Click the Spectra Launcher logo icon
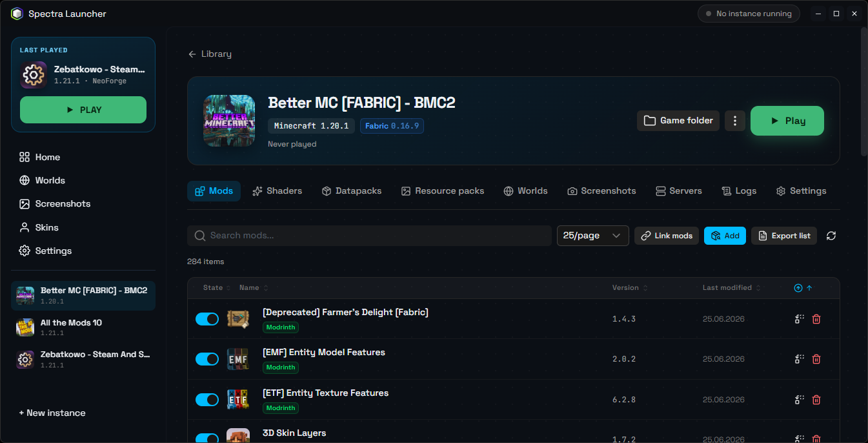Screen dimensions: 868x443 click(17, 14)
